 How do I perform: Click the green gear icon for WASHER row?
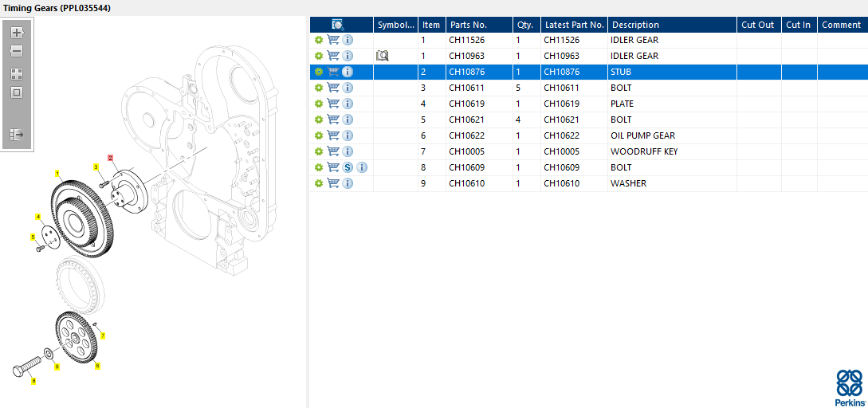click(319, 183)
